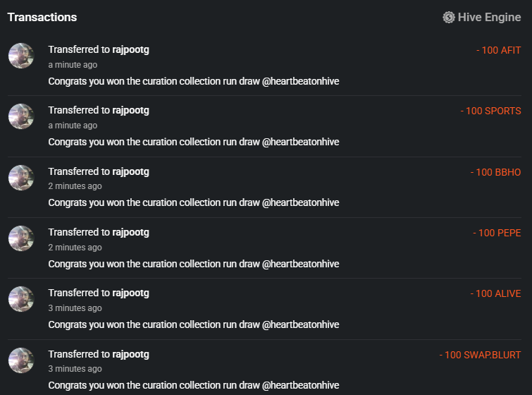Image resolution: width=532 pixels, height=395 pixels.
Task: Click the avatar beside the SWAP.BLURT transfer
Action: 21,360
